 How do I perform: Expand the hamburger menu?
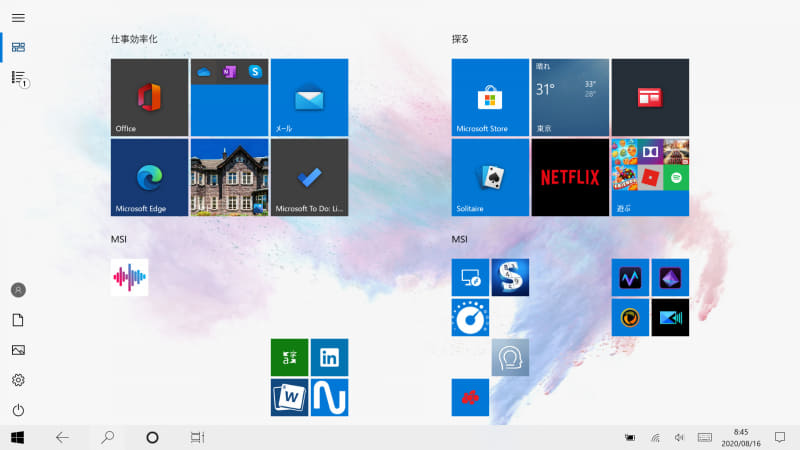18,18
